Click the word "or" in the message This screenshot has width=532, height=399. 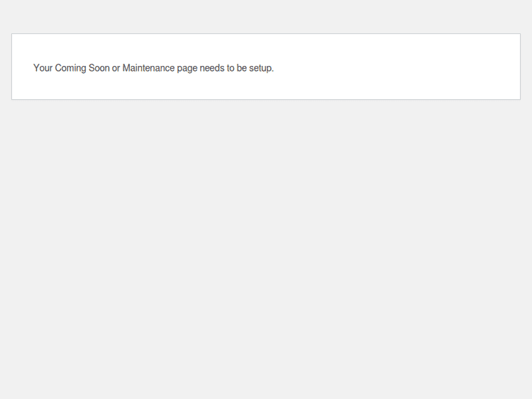(x=116, y=68)
